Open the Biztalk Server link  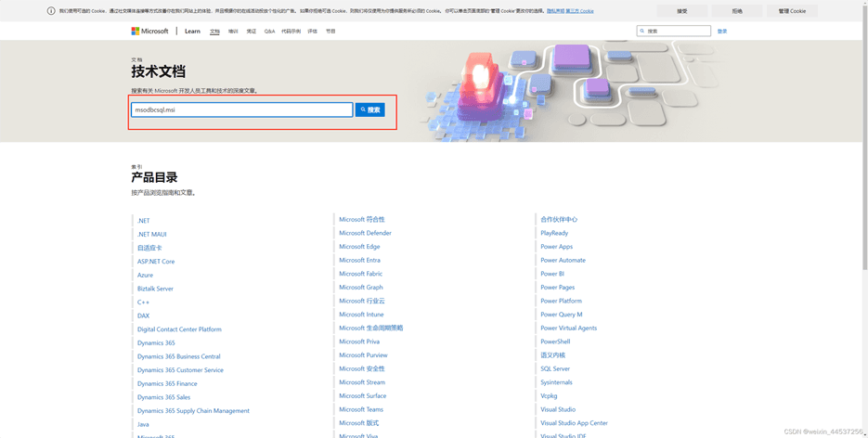coord(156,289)
